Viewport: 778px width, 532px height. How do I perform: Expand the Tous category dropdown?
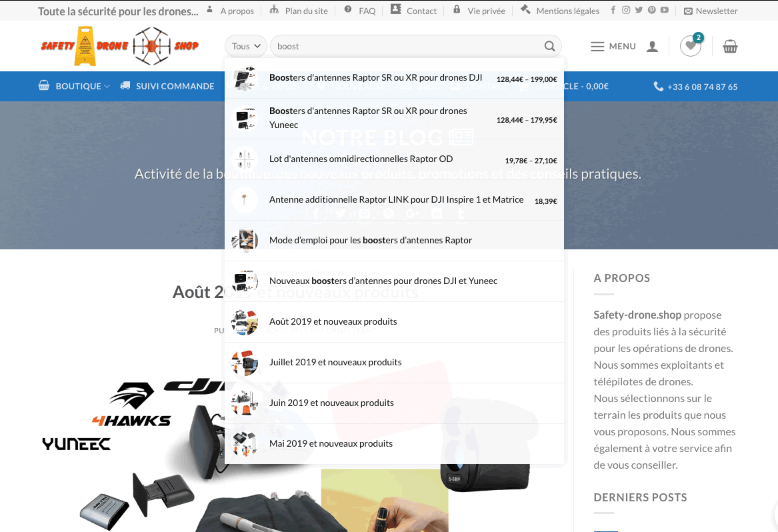click(x=246, y=46)
